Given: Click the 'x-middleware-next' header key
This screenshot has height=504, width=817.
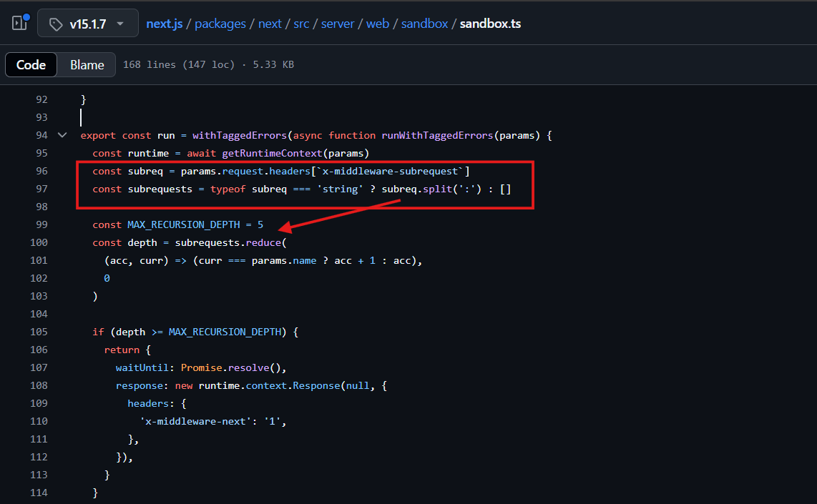Looking at the screenshot, I should point(196,421).
